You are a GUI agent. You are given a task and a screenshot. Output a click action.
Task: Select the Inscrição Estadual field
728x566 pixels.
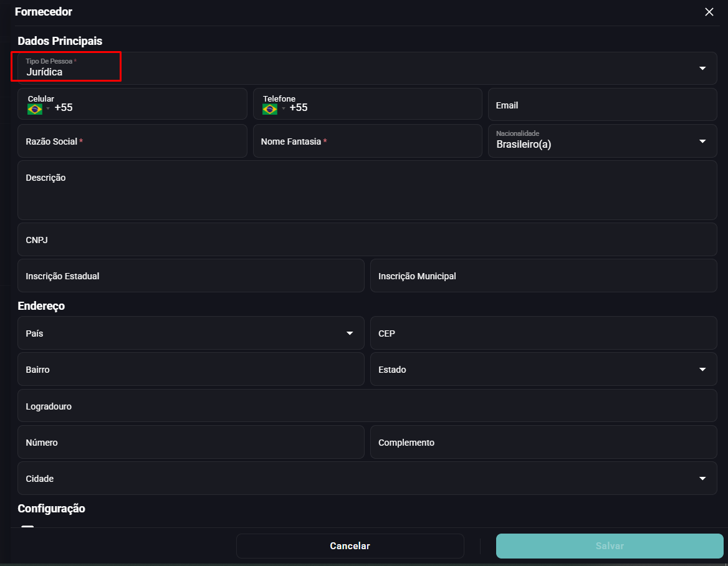click(191, 276)
